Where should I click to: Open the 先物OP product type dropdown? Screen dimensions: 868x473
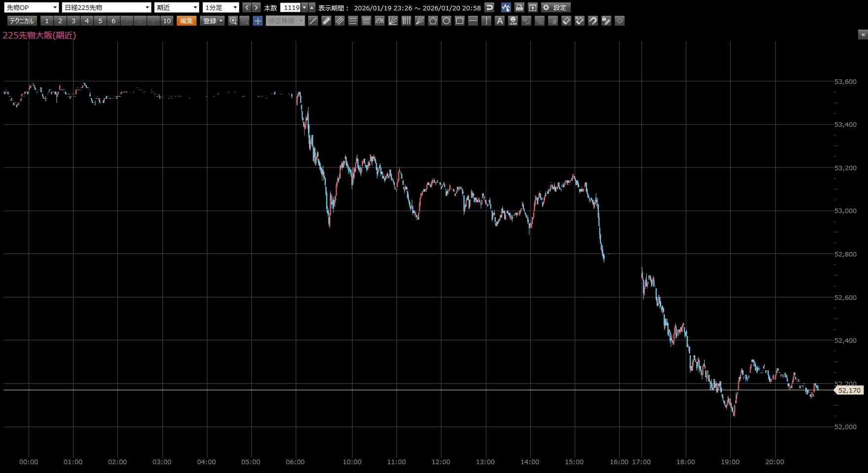pyautogui.click(x=32, y=7)
